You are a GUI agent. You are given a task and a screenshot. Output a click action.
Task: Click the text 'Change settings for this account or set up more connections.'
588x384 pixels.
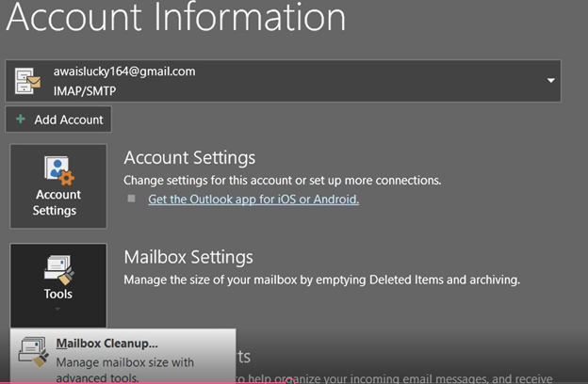point(283,180)
